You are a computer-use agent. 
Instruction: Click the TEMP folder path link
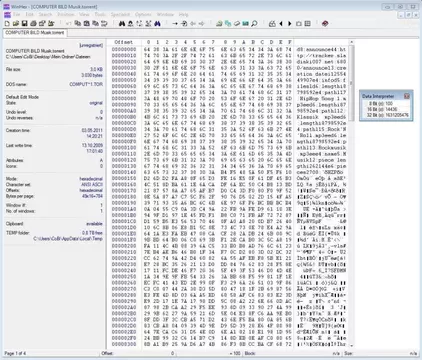click(68, 239)
